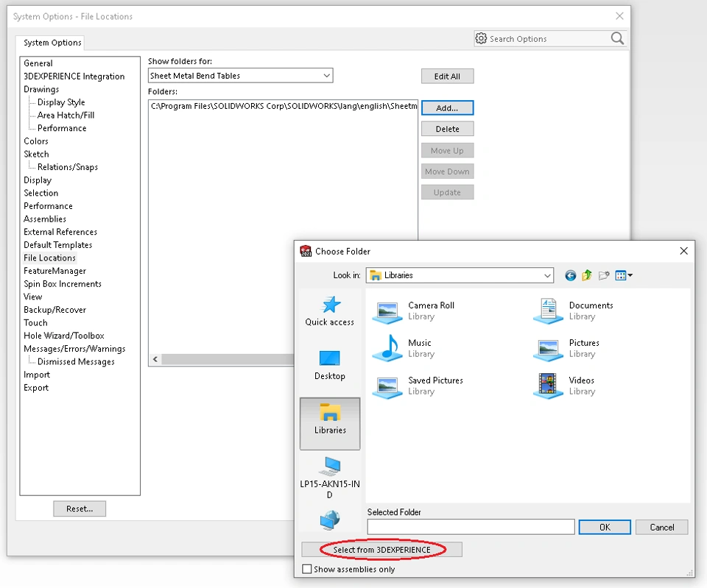707x588 pixels.
Task: Select the Pictures library
Action: pyautogui.click(x=566, y=348)
